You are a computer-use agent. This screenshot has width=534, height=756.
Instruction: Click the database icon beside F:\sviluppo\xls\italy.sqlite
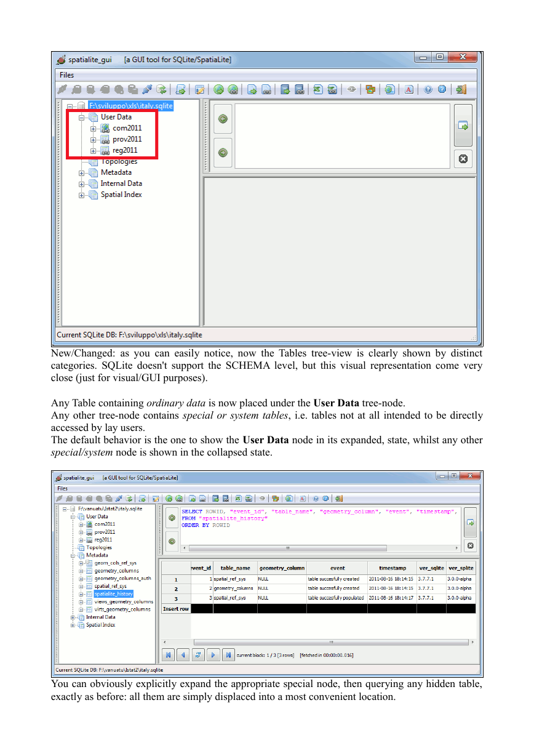(81, 106)
